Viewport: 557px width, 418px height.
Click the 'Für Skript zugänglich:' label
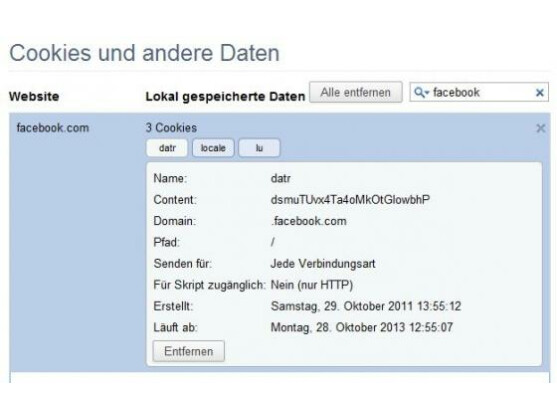210,285
